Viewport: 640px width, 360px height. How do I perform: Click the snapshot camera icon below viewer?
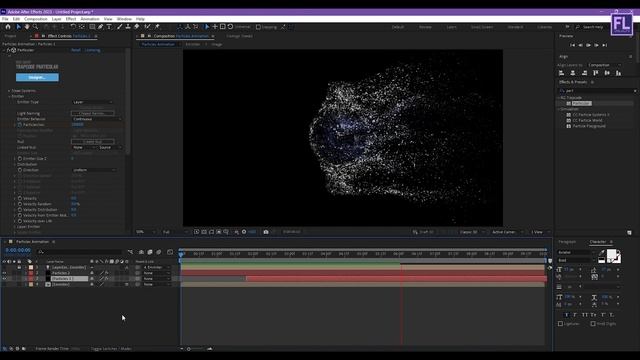pyautogui.click(x=266, y=232)
